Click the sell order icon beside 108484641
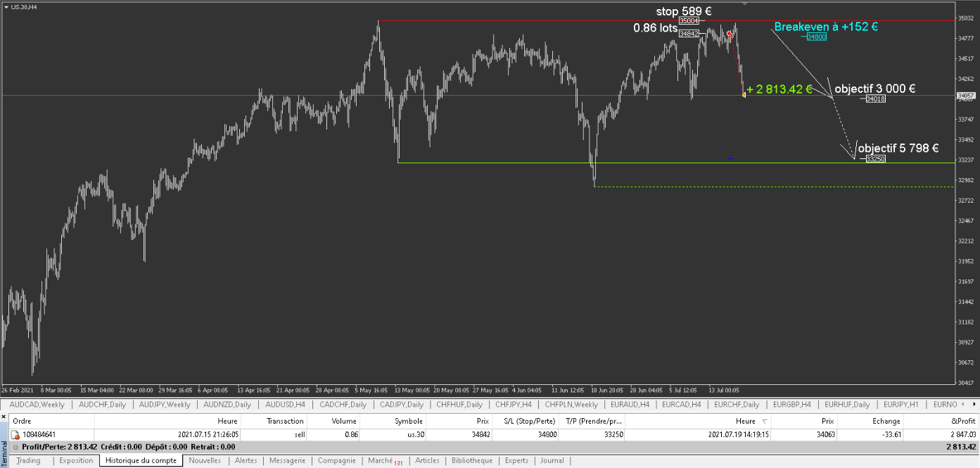The width and height of the screenshot is (980, 468). coord(15,435)
